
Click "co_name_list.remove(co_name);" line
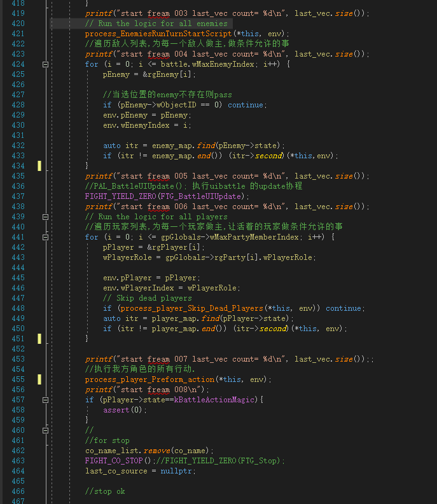[149, 451]
